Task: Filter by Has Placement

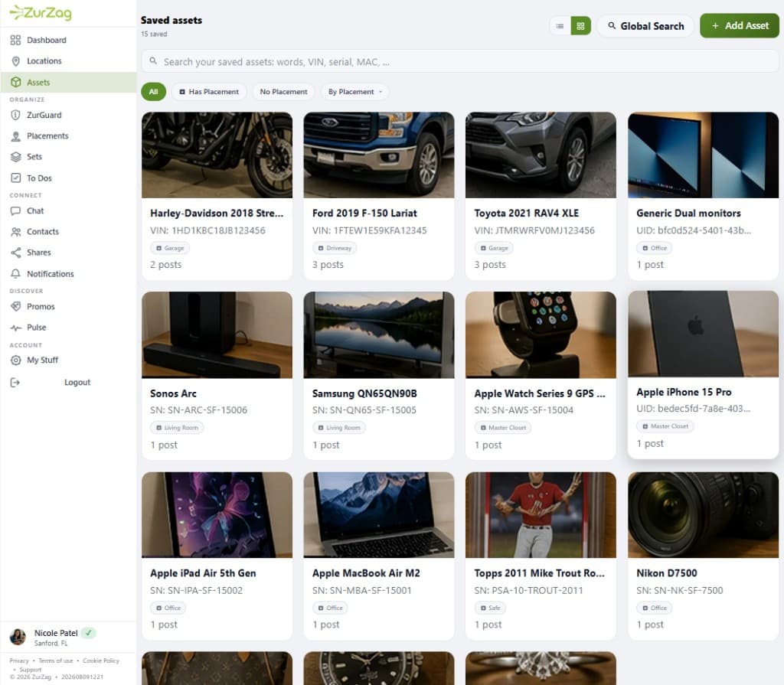Action: point(209,92)
